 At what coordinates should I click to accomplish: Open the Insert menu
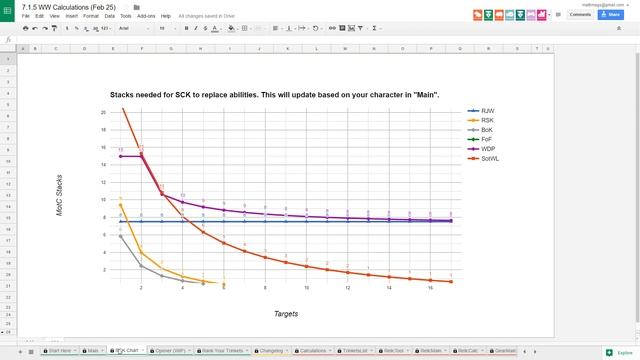tap(71, 16)
